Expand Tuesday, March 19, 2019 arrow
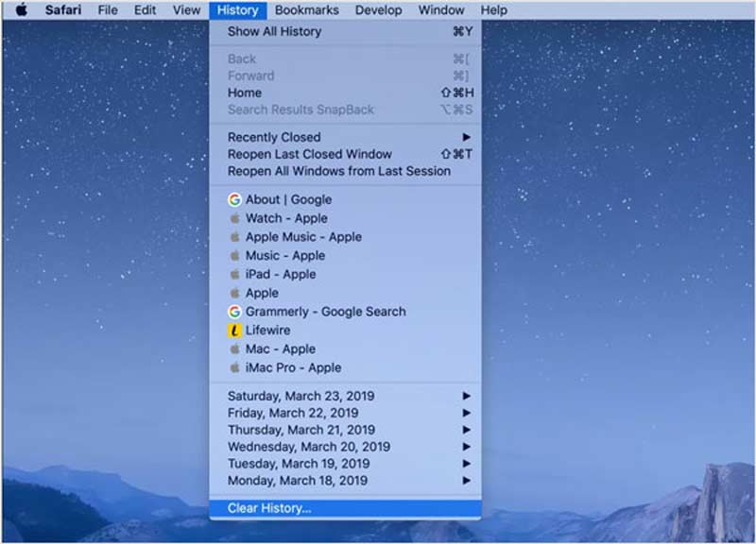Screen dimensions: 756x544 pos(466,464)
